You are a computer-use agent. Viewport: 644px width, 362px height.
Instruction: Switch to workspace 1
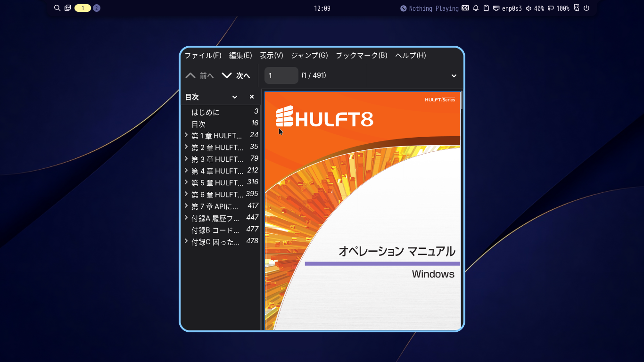(83, 8)
